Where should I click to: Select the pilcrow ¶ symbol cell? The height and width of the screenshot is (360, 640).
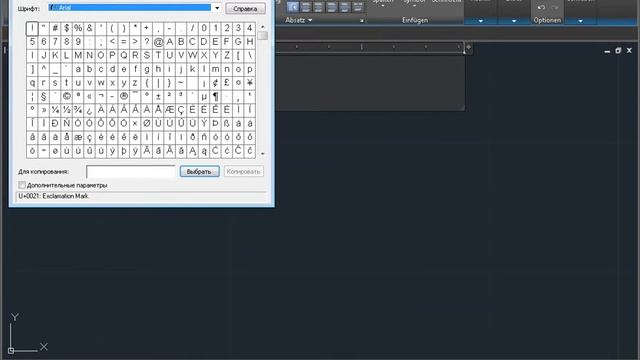(x=216, y=96)
